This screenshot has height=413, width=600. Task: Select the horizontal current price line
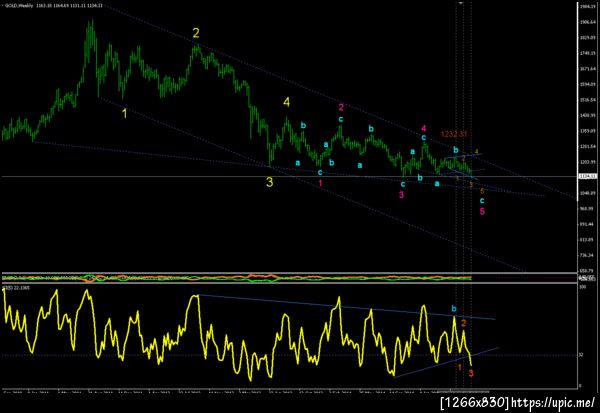pyautogui.click(x=289, y=176)
